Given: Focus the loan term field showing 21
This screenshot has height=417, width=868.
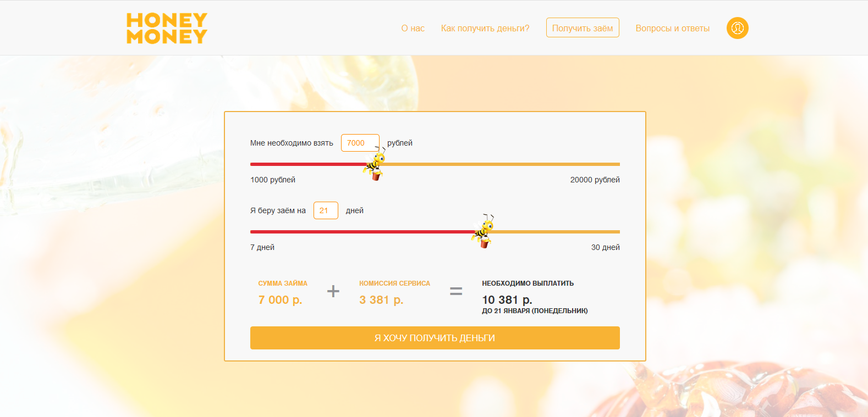Looking at the screenshot, I should 325,210.
